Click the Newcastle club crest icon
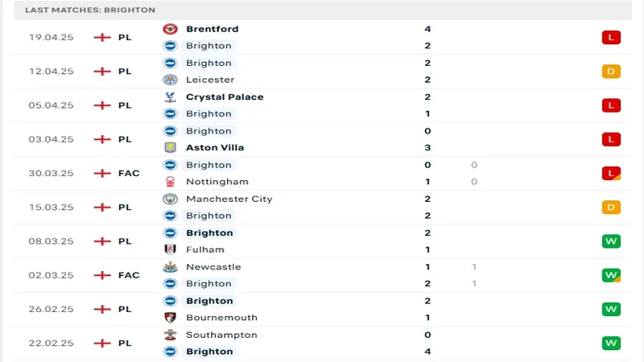Viewport: 644px width, 362px height. (x=170, y=267)
